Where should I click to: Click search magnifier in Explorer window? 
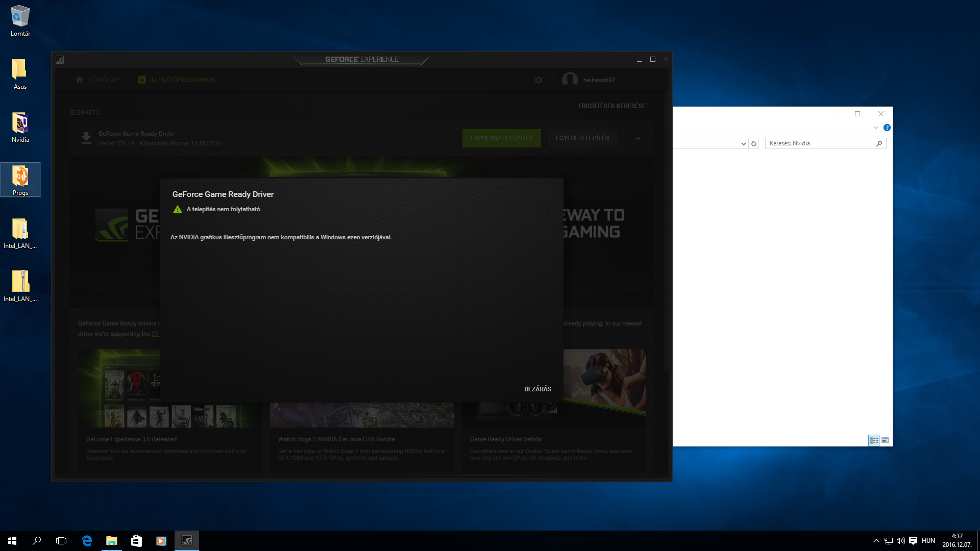coord(879,143)
